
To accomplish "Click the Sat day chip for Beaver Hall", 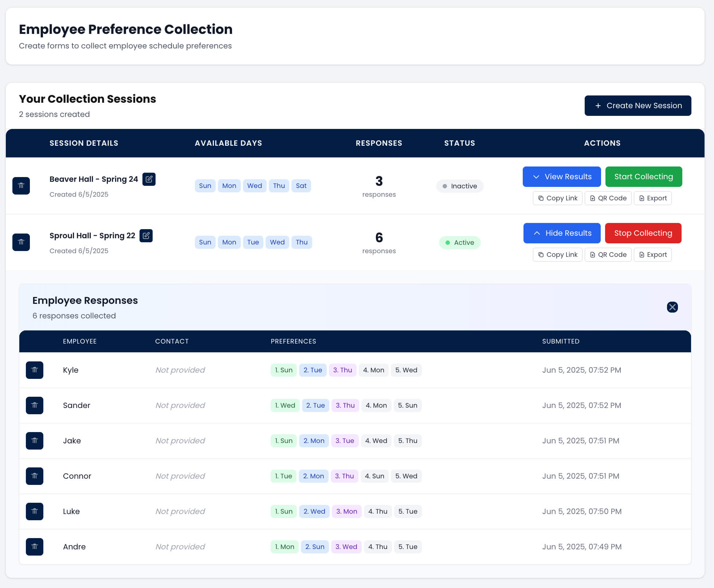I will tap(301, 186).
